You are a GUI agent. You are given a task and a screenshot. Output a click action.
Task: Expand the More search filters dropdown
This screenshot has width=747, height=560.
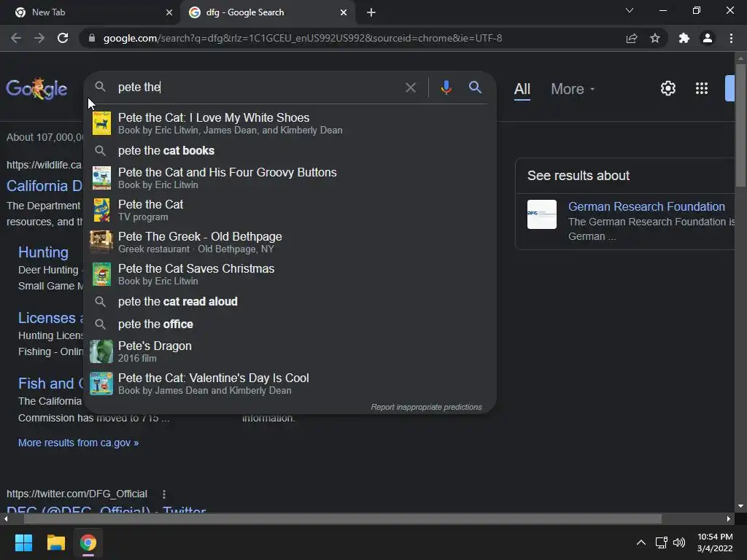(x=573, y=89)
